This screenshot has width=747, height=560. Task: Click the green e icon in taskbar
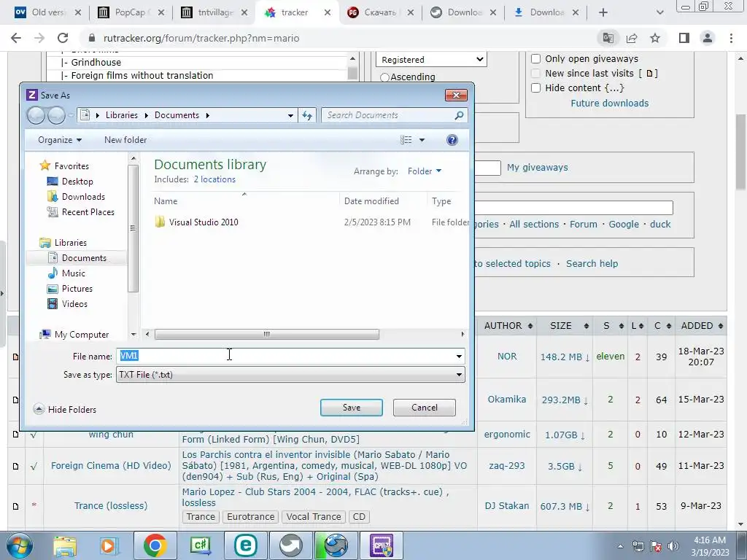[x=246, y=545]
